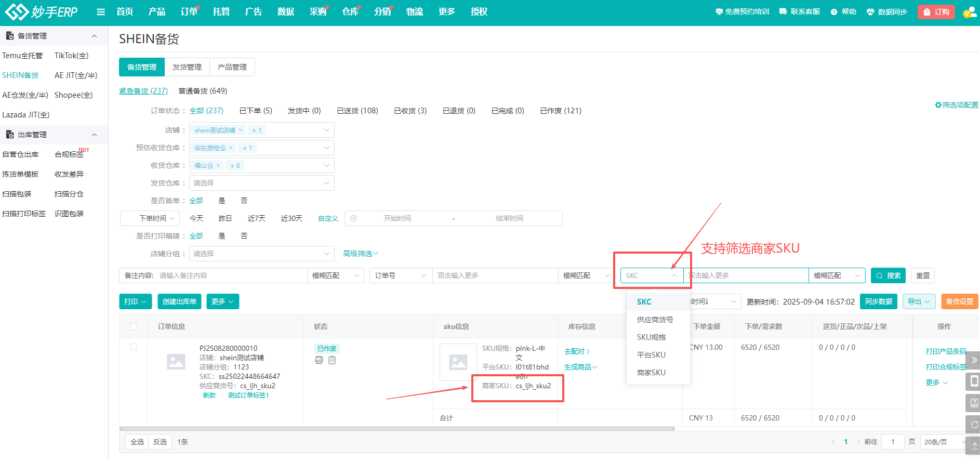Open the 发货仓库 dropdown

coord(262,183)
